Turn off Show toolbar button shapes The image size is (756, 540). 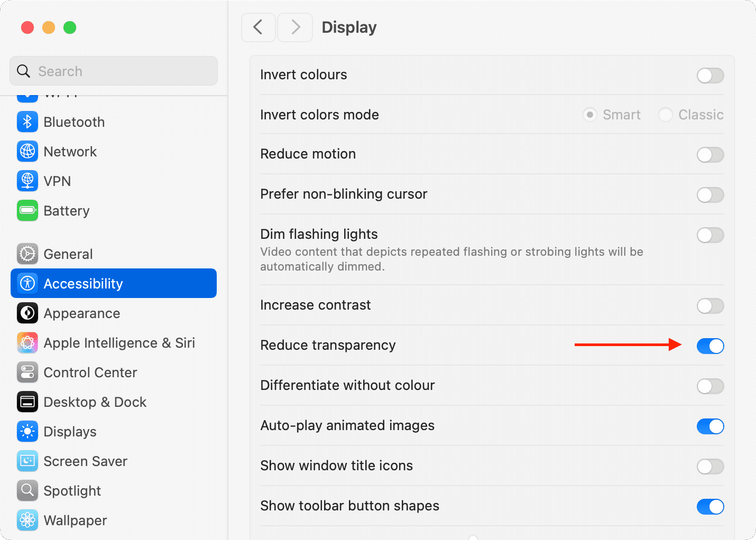click(x=710, y=507)
